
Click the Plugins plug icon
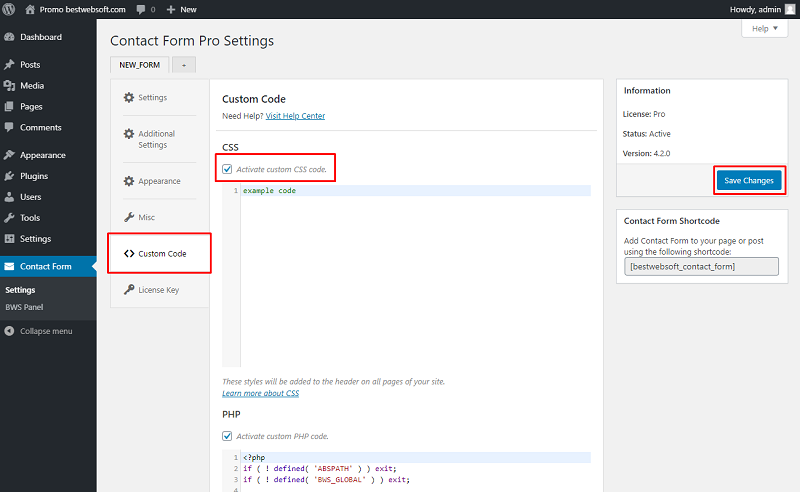click(9, 176)
